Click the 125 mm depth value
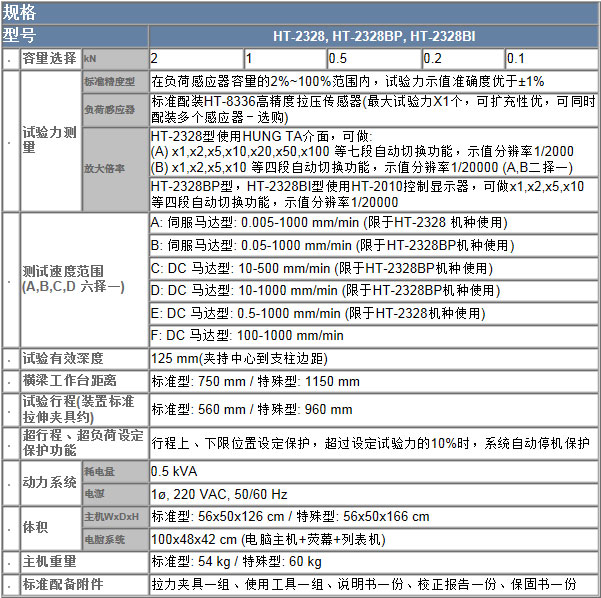The image size is (601, 598). tap(240, 358)
